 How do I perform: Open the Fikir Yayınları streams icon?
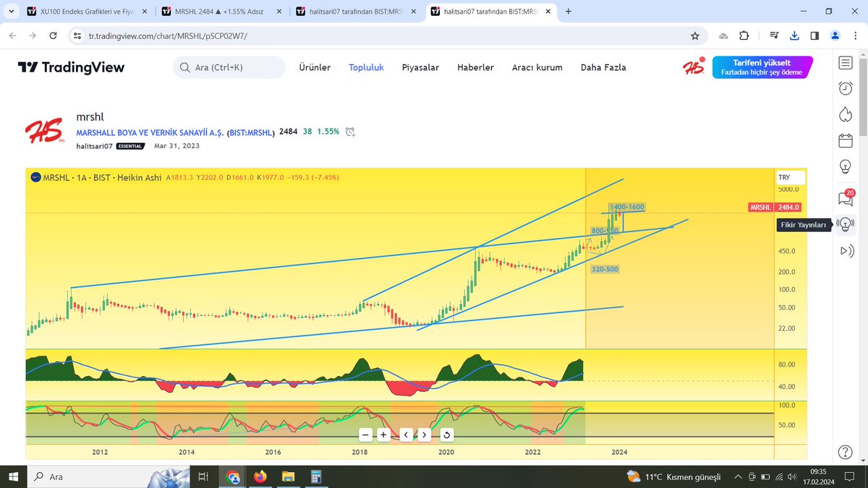pos(845,225)
